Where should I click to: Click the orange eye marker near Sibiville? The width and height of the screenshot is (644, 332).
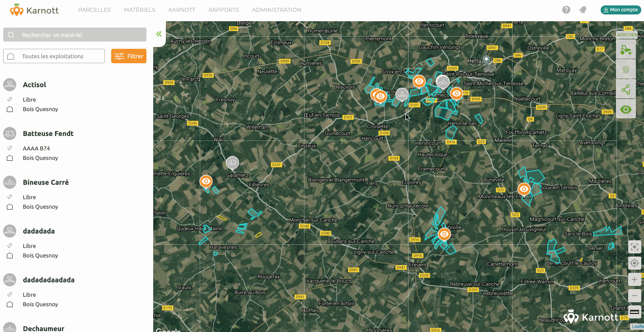coord(444,234)
